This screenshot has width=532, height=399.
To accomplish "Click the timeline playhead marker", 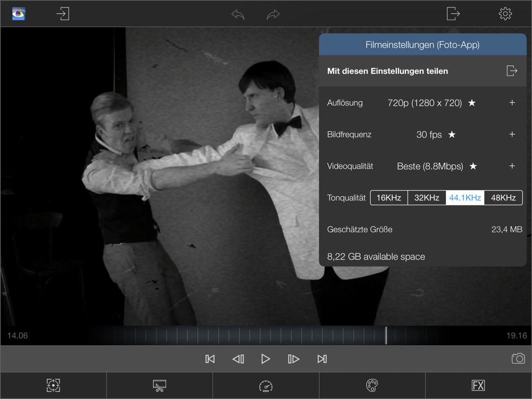I will pyautogui.click(x=386, y=335).
